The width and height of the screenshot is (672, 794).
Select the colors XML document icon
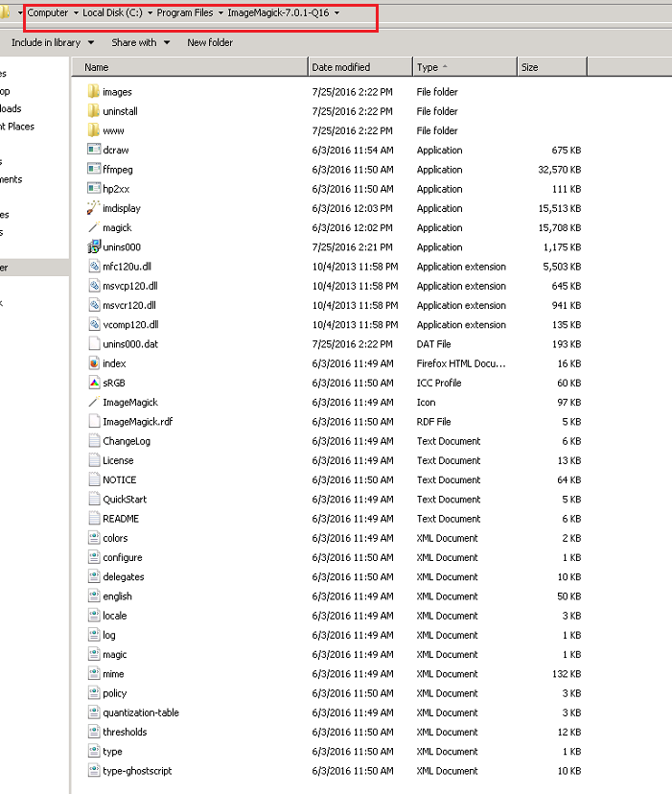[94, 538]
